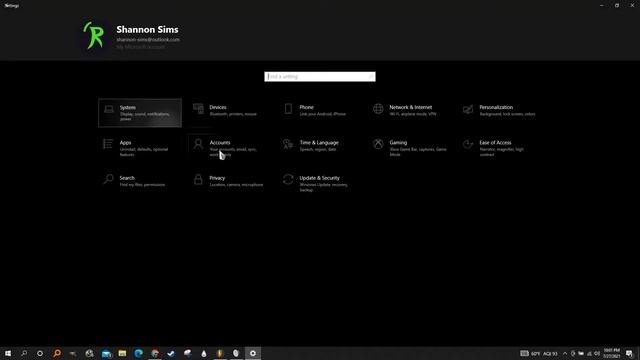Viewport: 640px width, 360px height.
Task: Open the Apps settings category
Action: (x=140, y=148)
